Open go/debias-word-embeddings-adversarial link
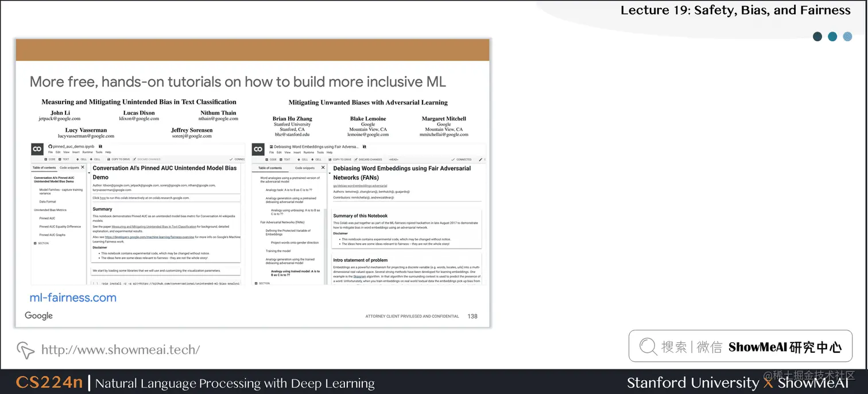868x394 pixels. click(360, 186)
